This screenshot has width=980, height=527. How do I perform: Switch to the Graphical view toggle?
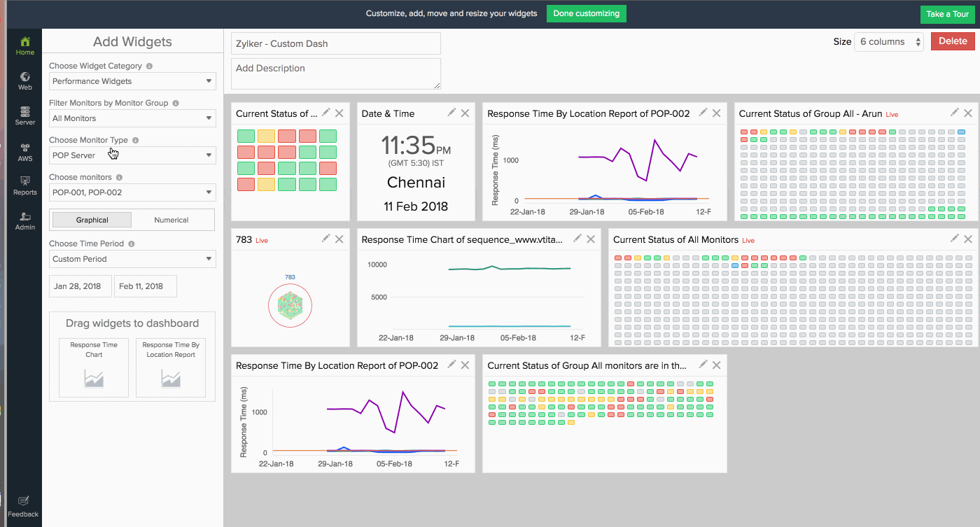(92, 220)
